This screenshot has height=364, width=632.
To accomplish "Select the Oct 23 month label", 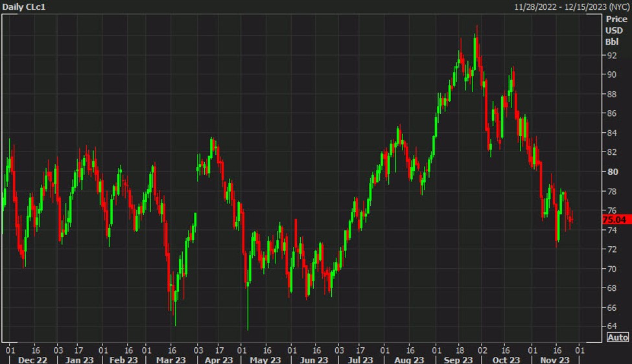I will point(506,359).
